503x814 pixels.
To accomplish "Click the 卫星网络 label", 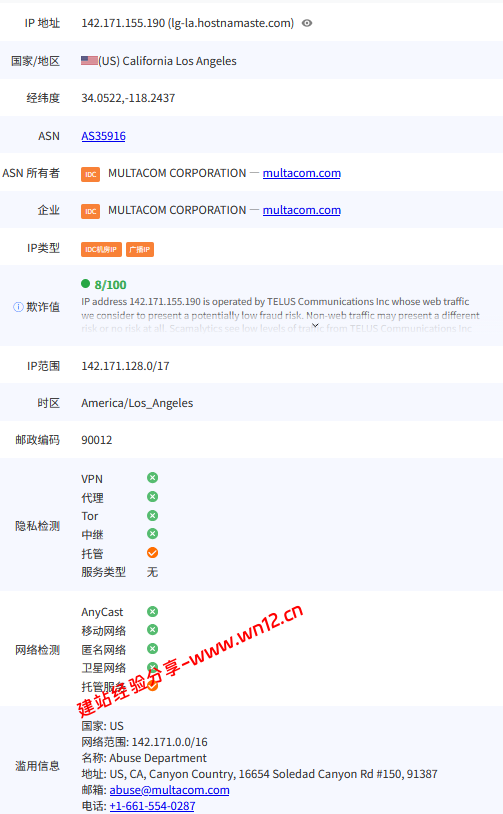I will (104, 668).
